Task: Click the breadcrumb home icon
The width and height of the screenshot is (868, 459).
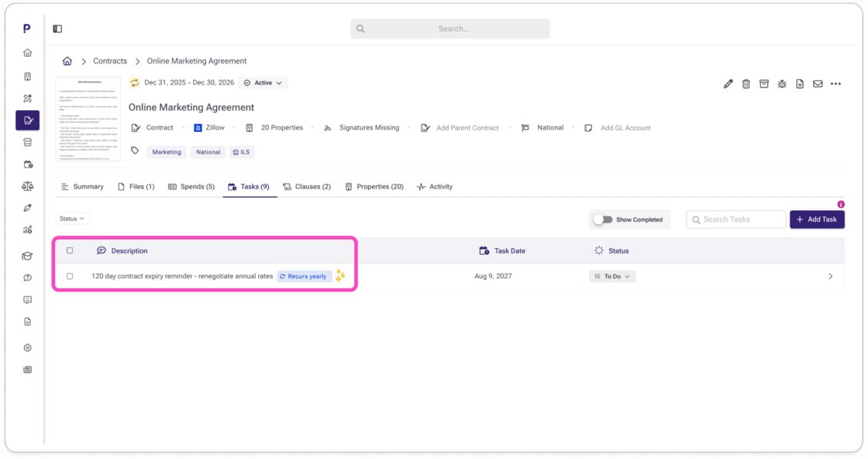Action: pyautogui.click(x=67, y=61)
